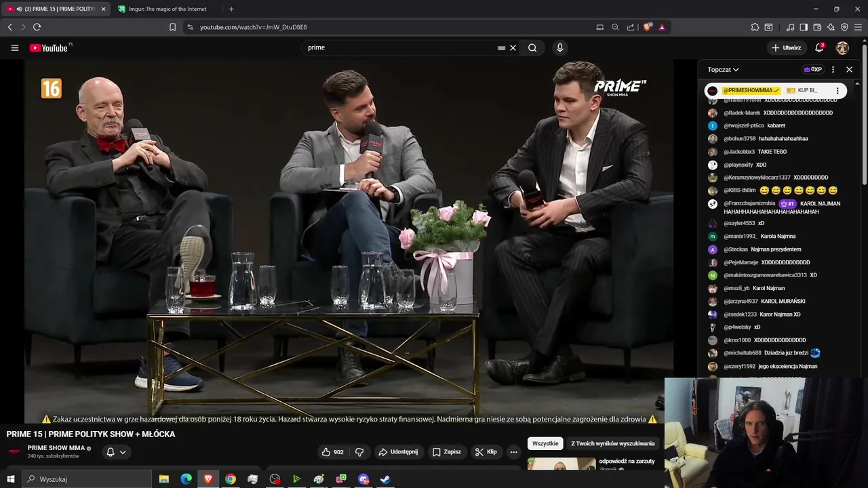
Task: Click the magnifier search button
Action: pyautogui.click(x=532, y=47)
